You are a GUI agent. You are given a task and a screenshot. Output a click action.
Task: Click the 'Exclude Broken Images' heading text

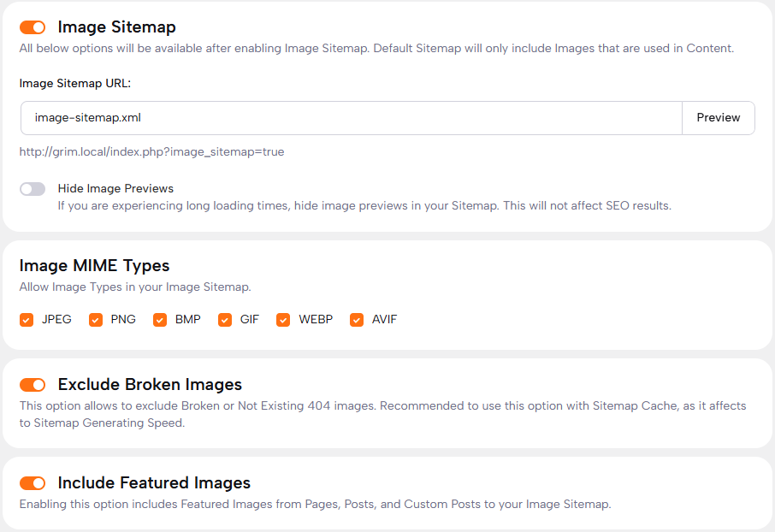(150, 384)
